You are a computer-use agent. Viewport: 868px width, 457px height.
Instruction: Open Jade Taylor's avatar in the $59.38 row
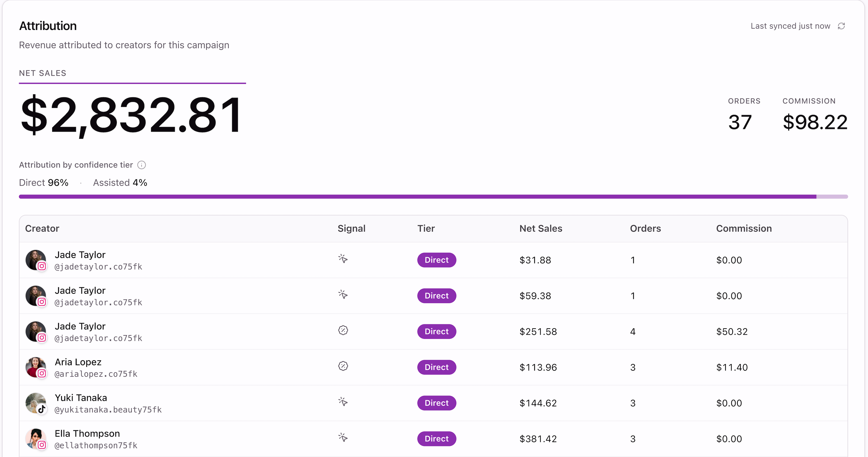36,295
